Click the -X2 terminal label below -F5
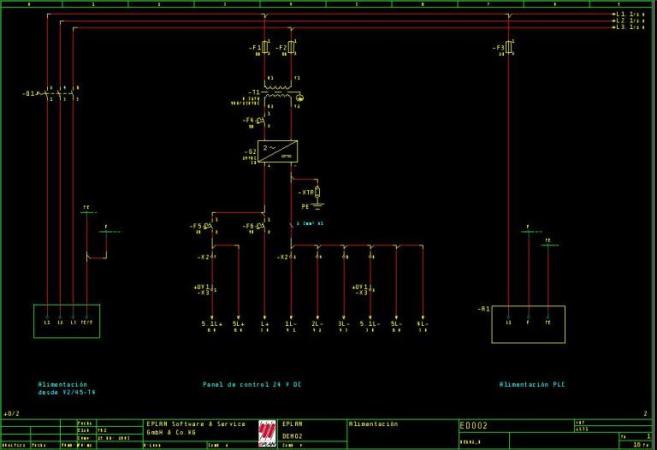This screenshot has height=450, width=657. tap(203, 257)
